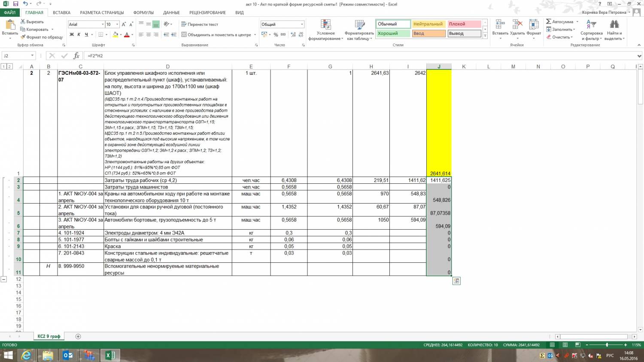Click the Вырезать (Cut) button
The height and width of the screenshot is (362, 644).
point(32,21)
